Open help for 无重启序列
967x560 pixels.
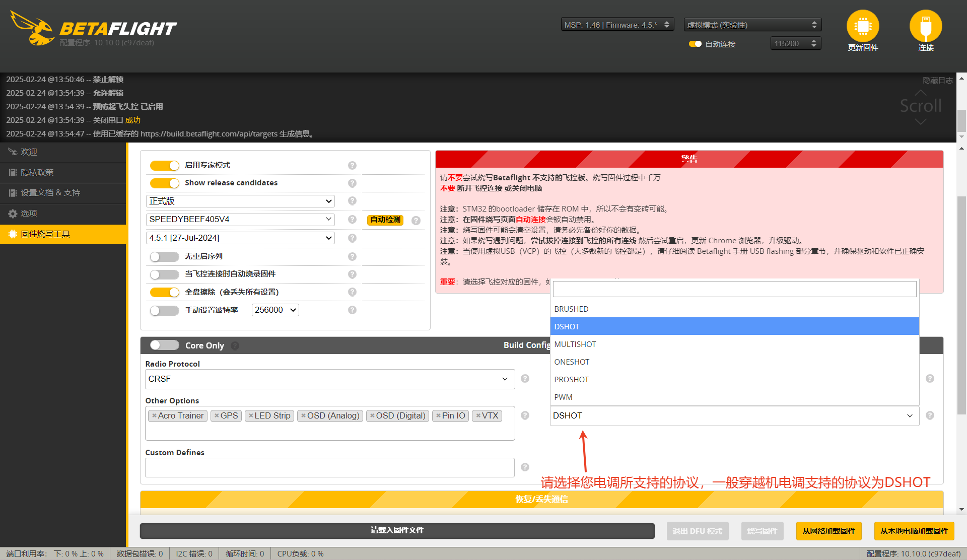[352, 256]
